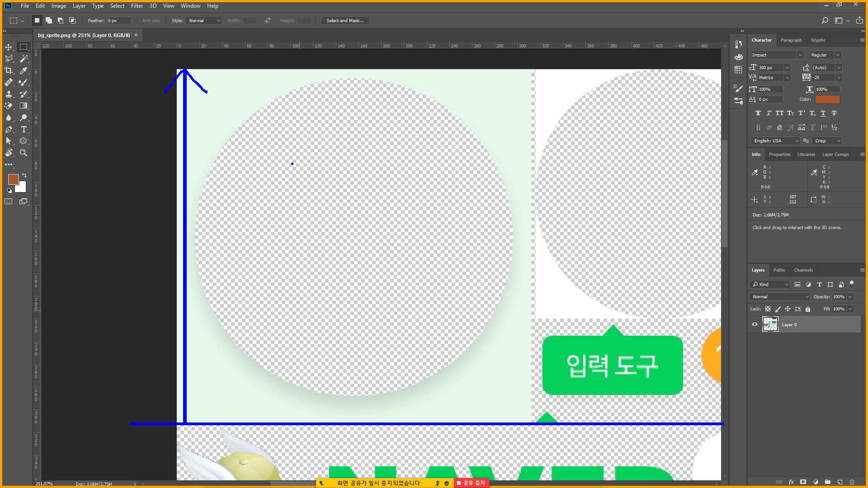This screenshot has width=868, height=488.
Task: Switch to the Channels tab
Action: 803,270
